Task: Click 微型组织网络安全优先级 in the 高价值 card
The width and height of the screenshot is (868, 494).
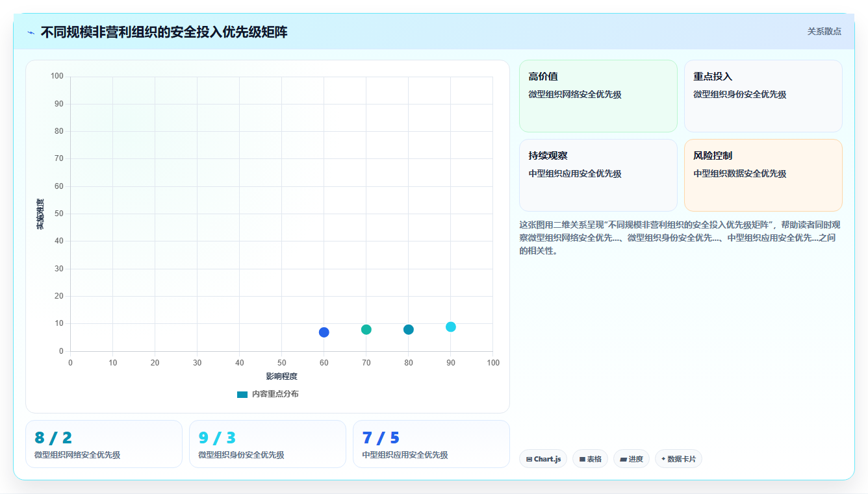Action: 575,95
